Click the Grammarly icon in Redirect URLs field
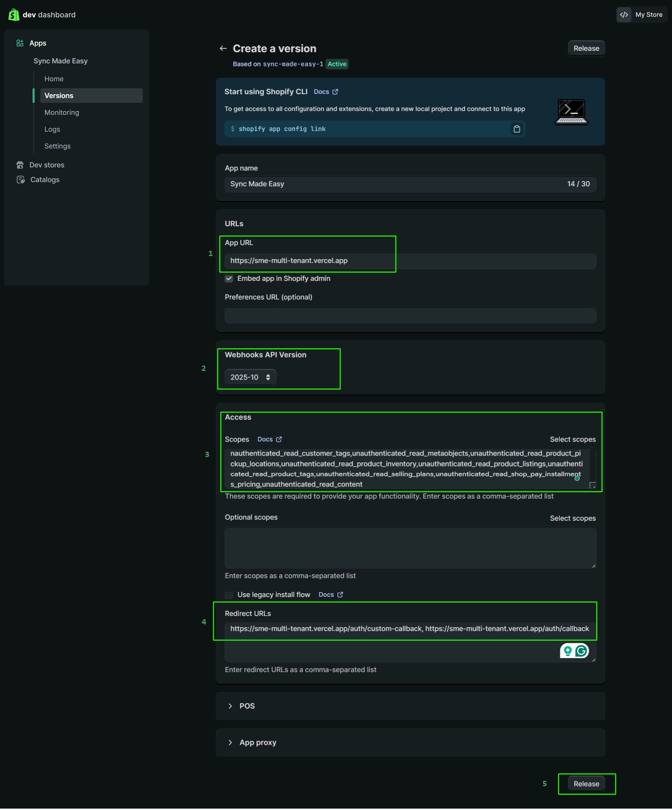The width and height of the screenshot is (672, 810). pyautogui.click(x=581, y=651)
